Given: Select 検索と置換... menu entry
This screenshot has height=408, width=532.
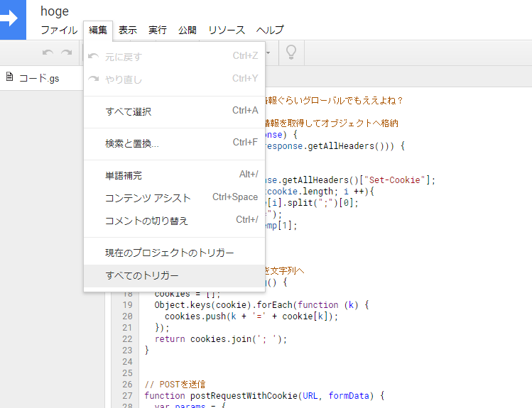Looking at the screenshot, I should click(x=132, y=143).
